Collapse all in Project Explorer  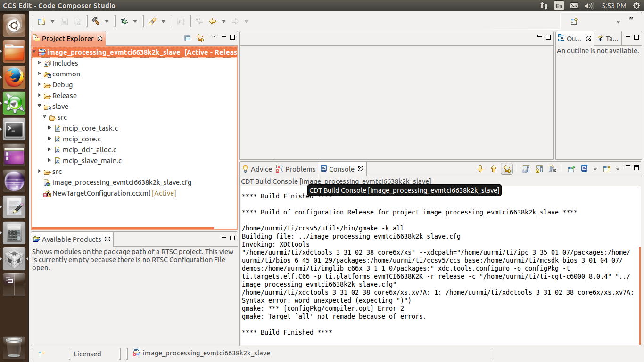(187, 38)
